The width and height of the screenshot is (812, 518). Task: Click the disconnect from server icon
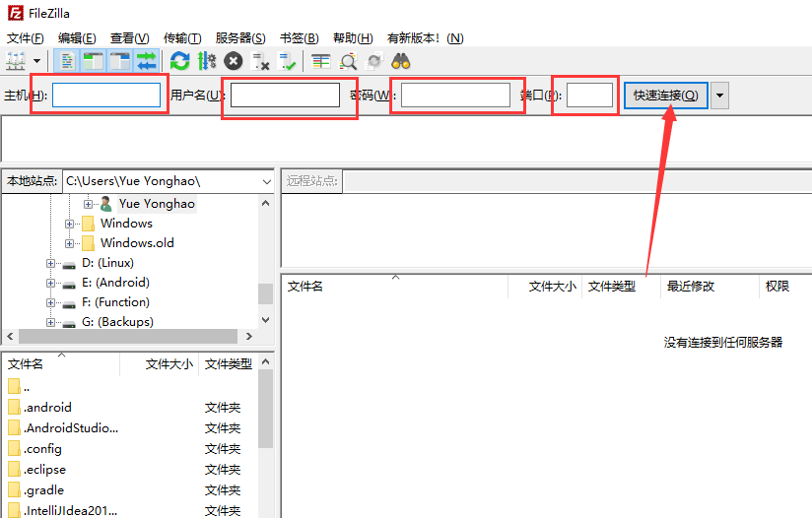click(x=260, y=62)
